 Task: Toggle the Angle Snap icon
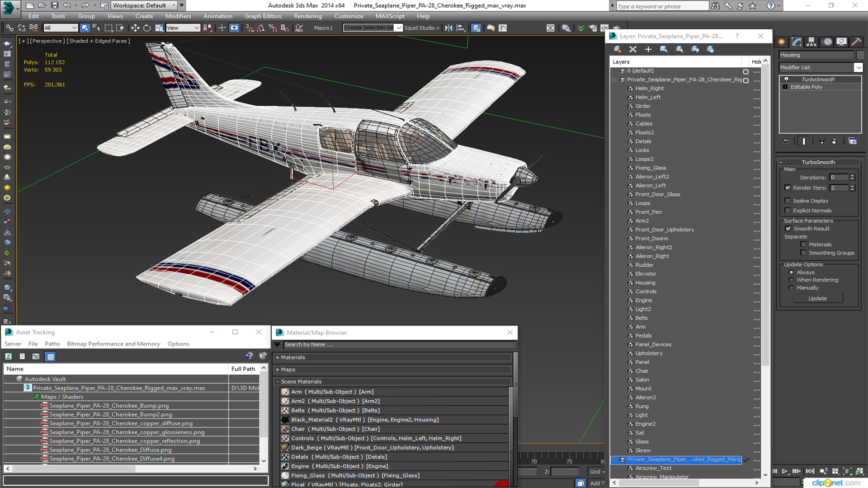[261, 28]
